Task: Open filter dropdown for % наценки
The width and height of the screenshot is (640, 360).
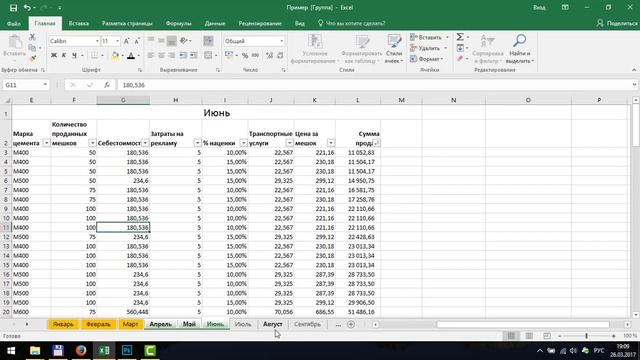Action: tap(244, 143)
